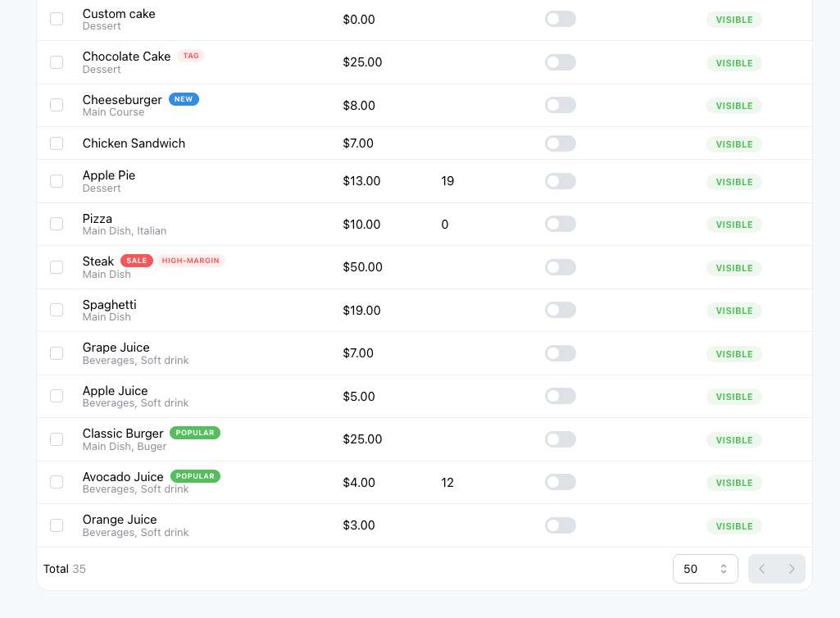The image size is (840, 618).
Task: Click the VISIBLE status of Cheeseburger
Action: pos(734,106)
